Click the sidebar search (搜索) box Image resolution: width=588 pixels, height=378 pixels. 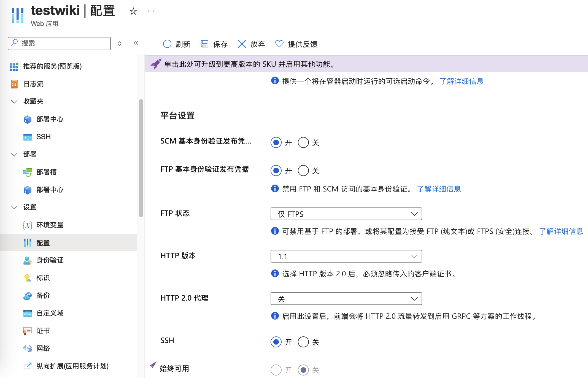[x=63, y=43]
